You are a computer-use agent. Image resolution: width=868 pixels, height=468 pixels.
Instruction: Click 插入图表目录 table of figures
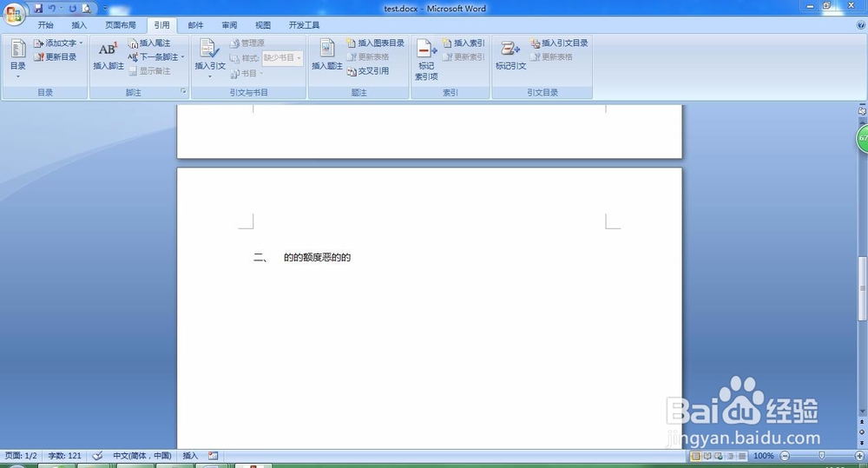coord(375,43)
